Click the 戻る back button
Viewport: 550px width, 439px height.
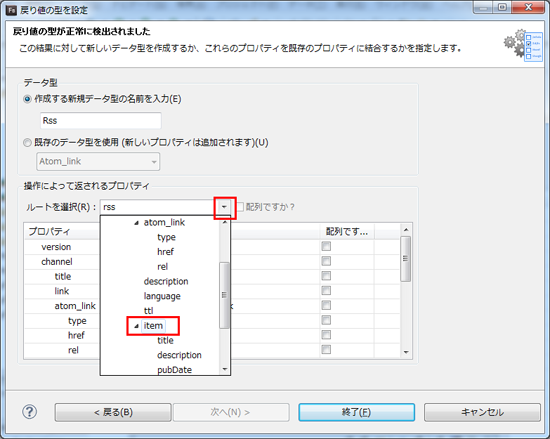pyautogui.click(x=113, y=412)
